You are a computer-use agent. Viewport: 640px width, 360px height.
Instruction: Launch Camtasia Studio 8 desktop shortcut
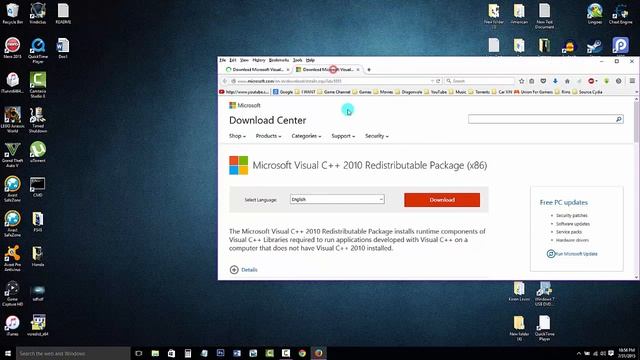coord(38,85)
